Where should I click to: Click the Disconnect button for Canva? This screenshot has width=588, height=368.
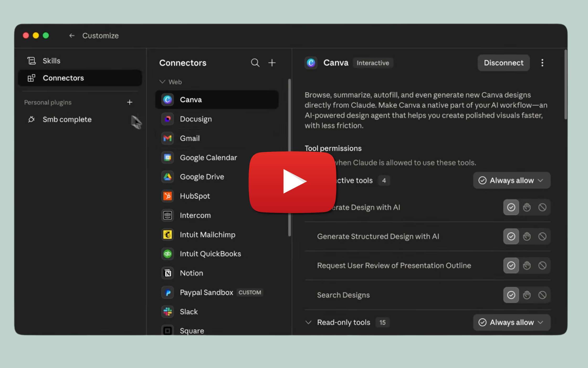point(503,63)
